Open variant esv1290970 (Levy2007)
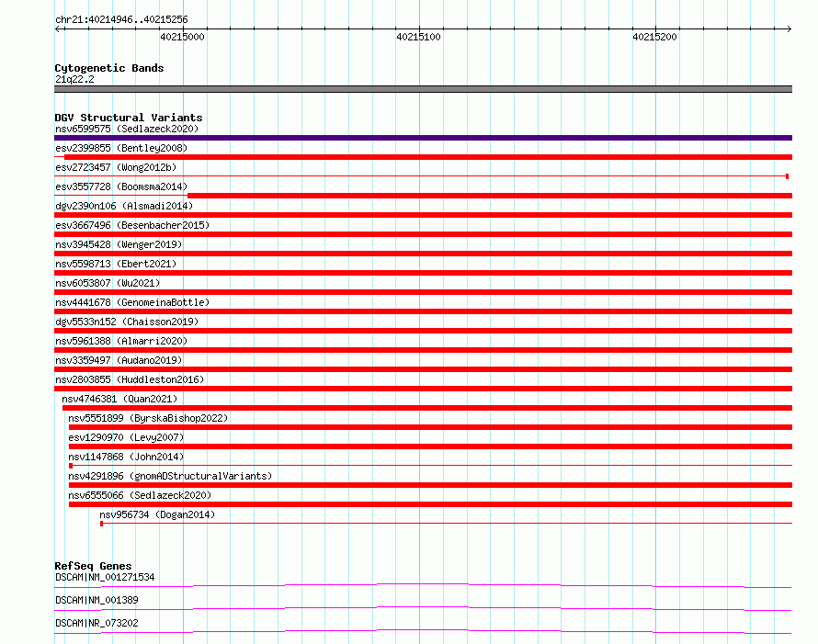This screenshot has width=818, height=644. 126,437
